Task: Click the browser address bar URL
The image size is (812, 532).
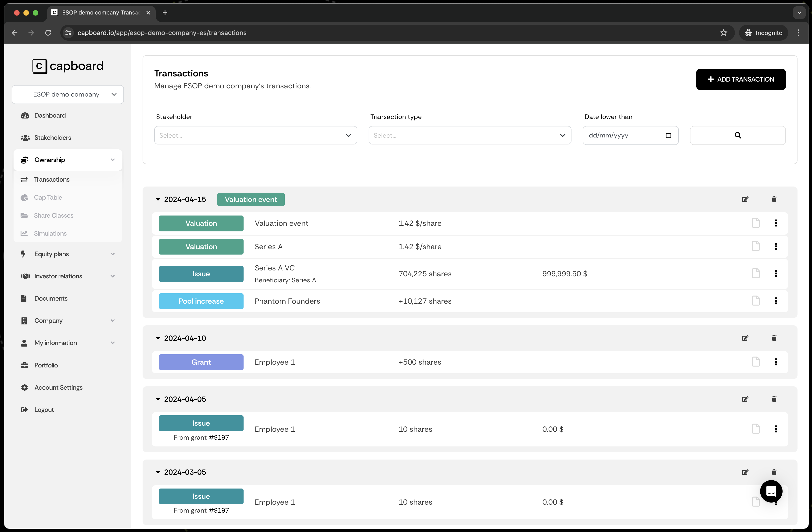Action: [x=162, y=33]
